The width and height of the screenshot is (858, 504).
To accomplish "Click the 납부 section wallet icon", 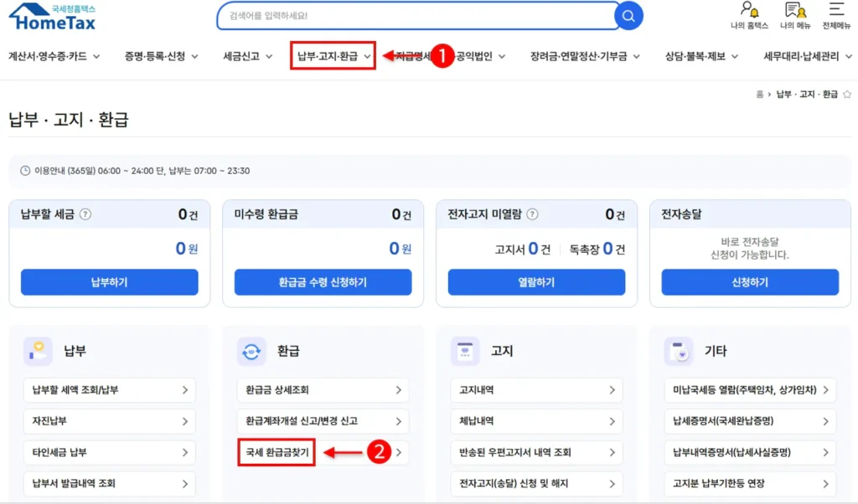I will tap(38, 350).
